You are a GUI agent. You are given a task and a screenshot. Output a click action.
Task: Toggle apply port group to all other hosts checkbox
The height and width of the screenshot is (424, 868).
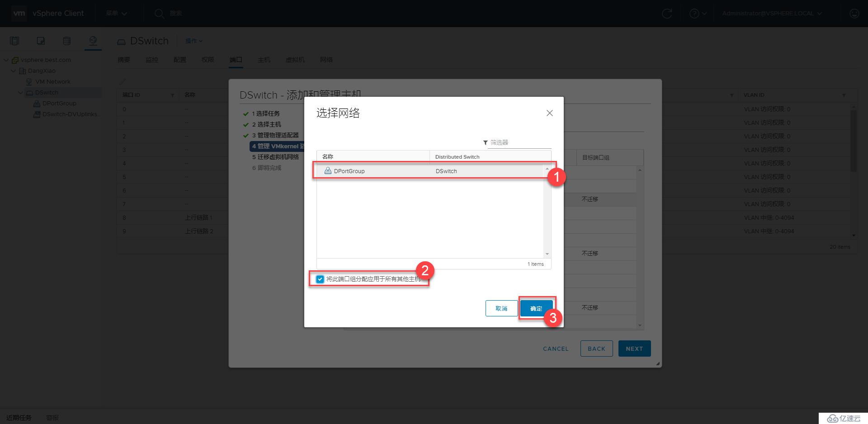point(320,279)
